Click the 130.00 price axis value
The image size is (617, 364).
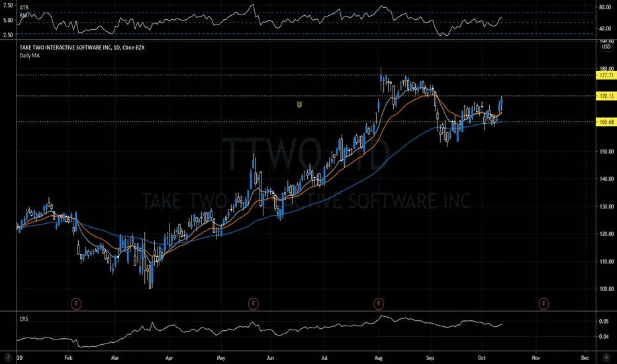tap(606, 206)
